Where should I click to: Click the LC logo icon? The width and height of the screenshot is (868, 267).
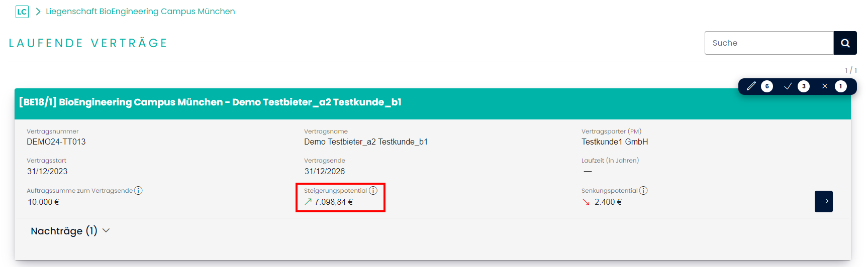click(x=22, y=12)
